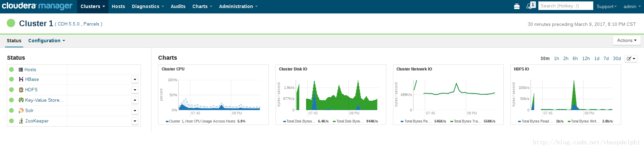Open the HBase service link
644x149 pixels.
32,79
